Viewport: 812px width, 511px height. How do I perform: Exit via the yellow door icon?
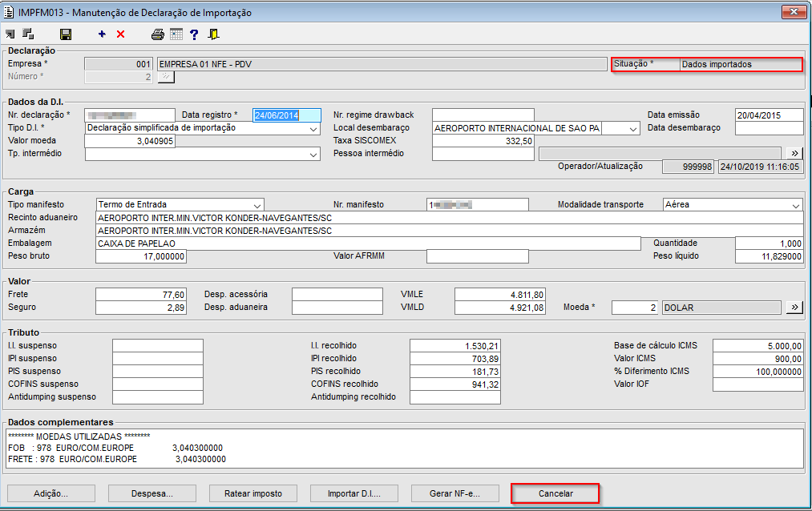pyautogui.click(x=213, y=34)
